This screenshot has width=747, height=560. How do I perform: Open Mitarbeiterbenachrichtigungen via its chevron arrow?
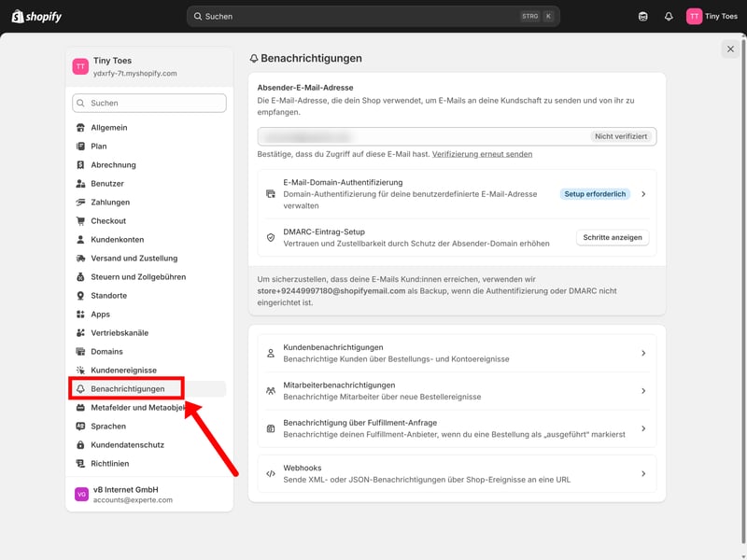(x=643, y=391)
